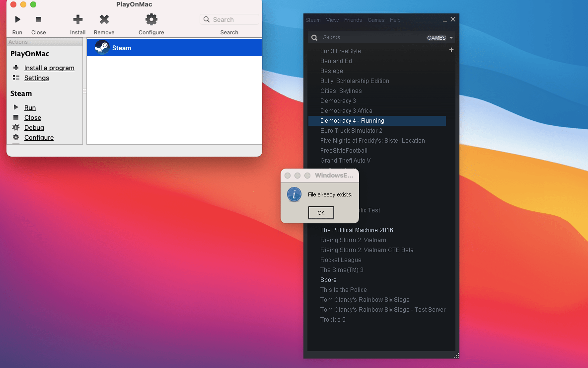Image resolution: width=588 pixels, height=368 pixels.
Task: Click Configure link in sidebar
Action: pos(39,137)
